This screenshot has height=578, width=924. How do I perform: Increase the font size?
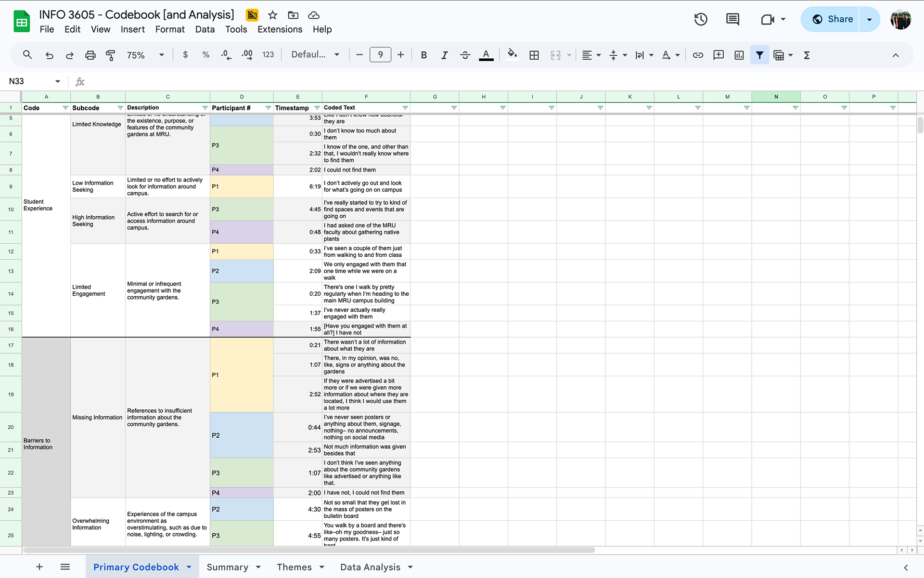[400, 55]
